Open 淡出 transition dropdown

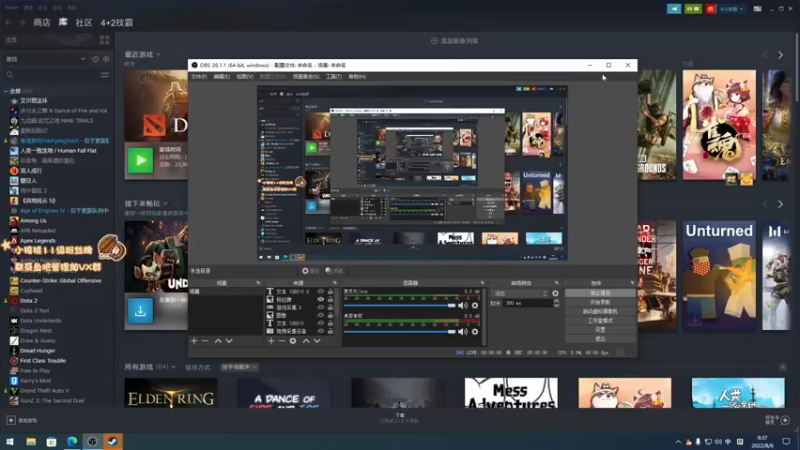[x=520, y=293]
